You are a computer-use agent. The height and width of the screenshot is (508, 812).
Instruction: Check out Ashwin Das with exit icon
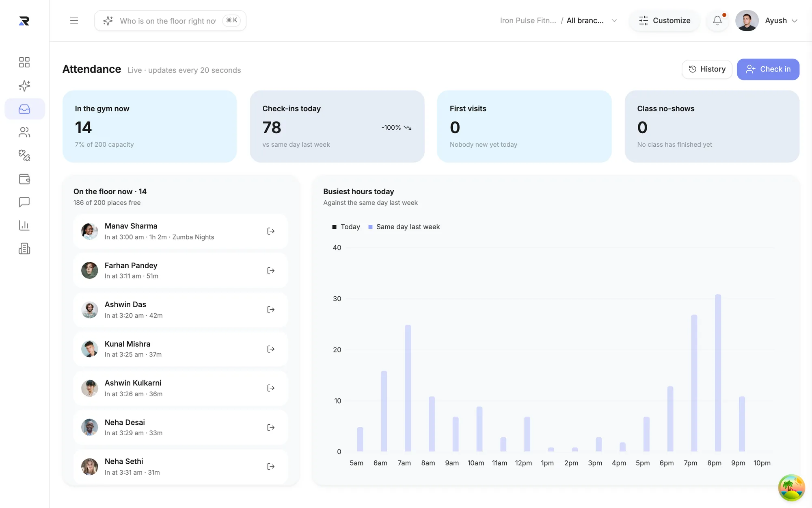[271, 310]
